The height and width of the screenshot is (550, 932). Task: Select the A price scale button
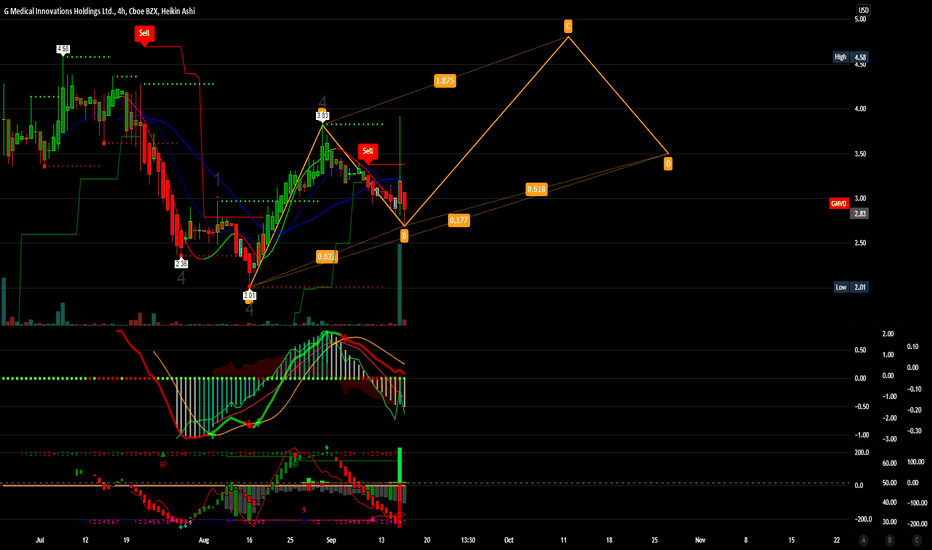(864, 540)
